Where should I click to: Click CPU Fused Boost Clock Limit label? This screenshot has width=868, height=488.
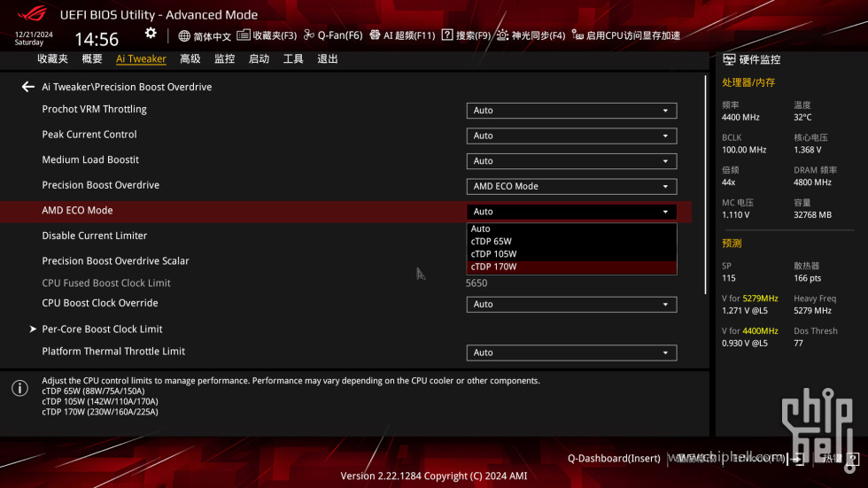click(106, 283)
